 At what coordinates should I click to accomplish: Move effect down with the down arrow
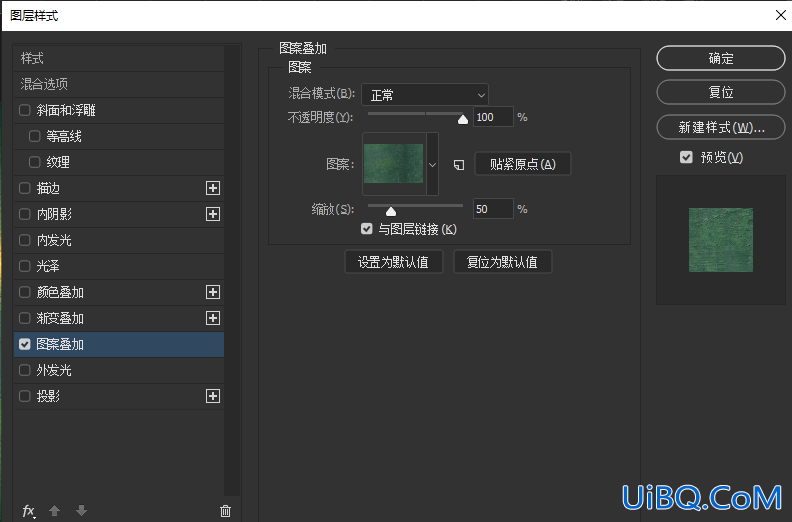point(81,511)
